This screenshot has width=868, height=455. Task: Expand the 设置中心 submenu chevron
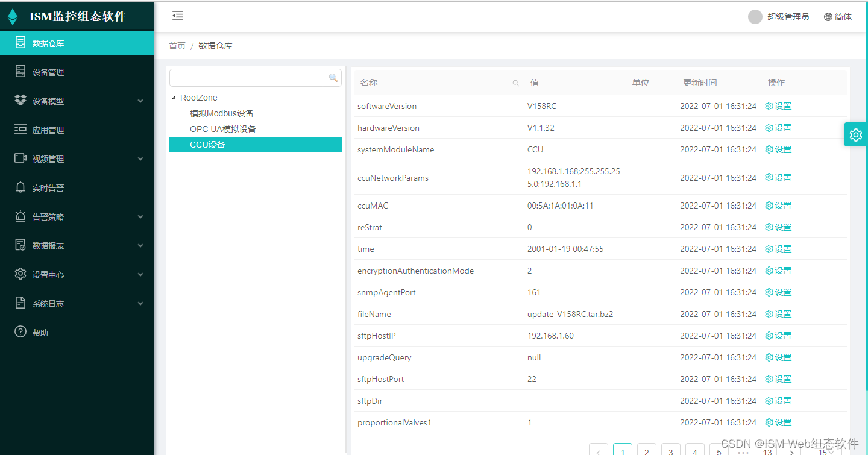click(140, 275)
